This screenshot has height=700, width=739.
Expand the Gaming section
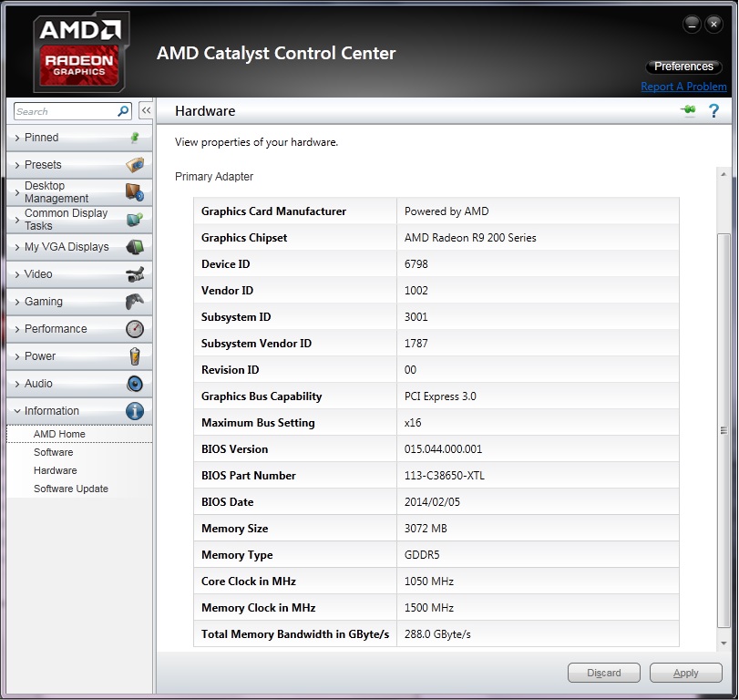[79, 301]
